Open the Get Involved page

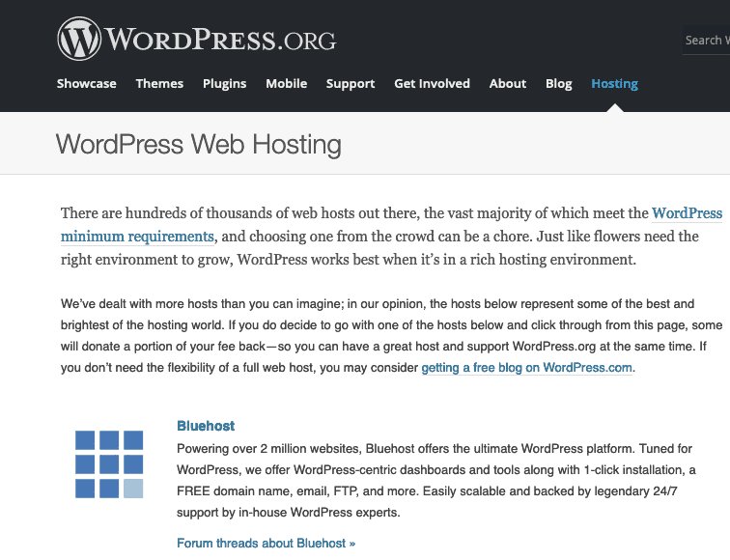pyautogui.click(x=432, y=83)
